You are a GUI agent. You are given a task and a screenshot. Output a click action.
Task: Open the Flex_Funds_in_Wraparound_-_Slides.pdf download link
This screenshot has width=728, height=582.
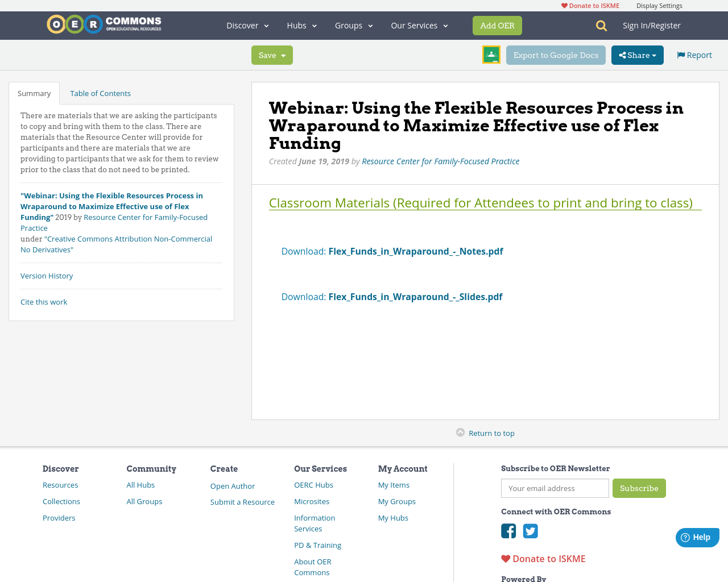(415, 296)
